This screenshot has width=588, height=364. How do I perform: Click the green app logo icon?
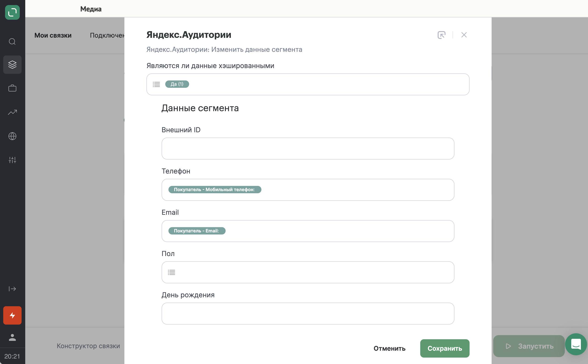[x=12, y=12]
